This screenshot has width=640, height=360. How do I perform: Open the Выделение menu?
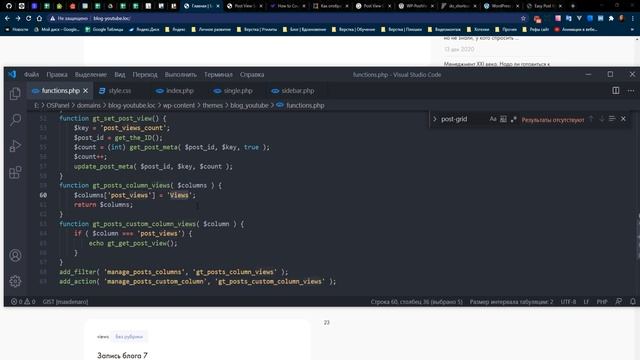tap(91, 75)
